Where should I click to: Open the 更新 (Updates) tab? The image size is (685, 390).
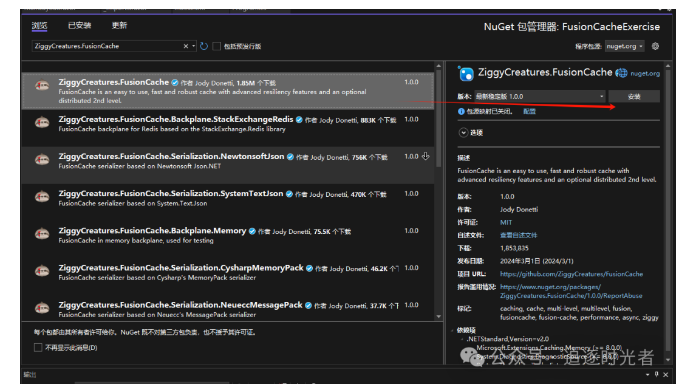119,25
